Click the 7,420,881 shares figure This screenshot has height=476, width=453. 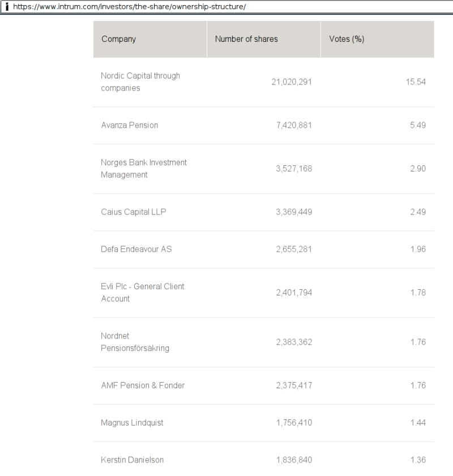pos(293,125)
